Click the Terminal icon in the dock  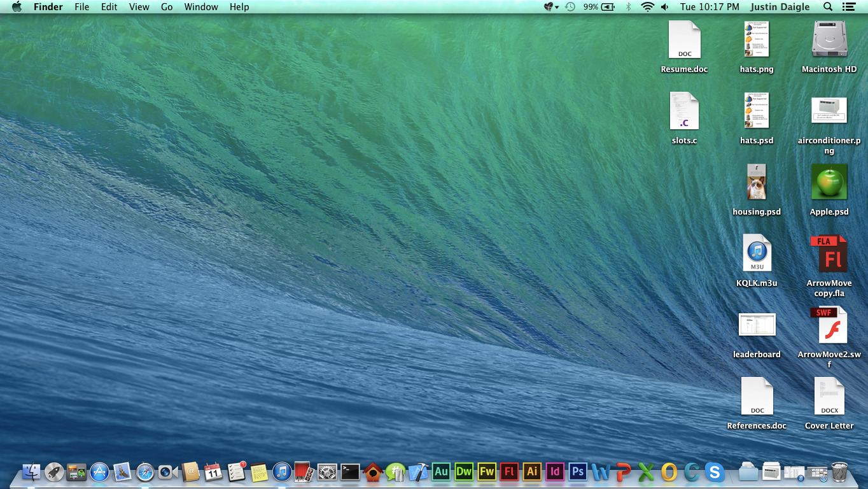(350, 472)
